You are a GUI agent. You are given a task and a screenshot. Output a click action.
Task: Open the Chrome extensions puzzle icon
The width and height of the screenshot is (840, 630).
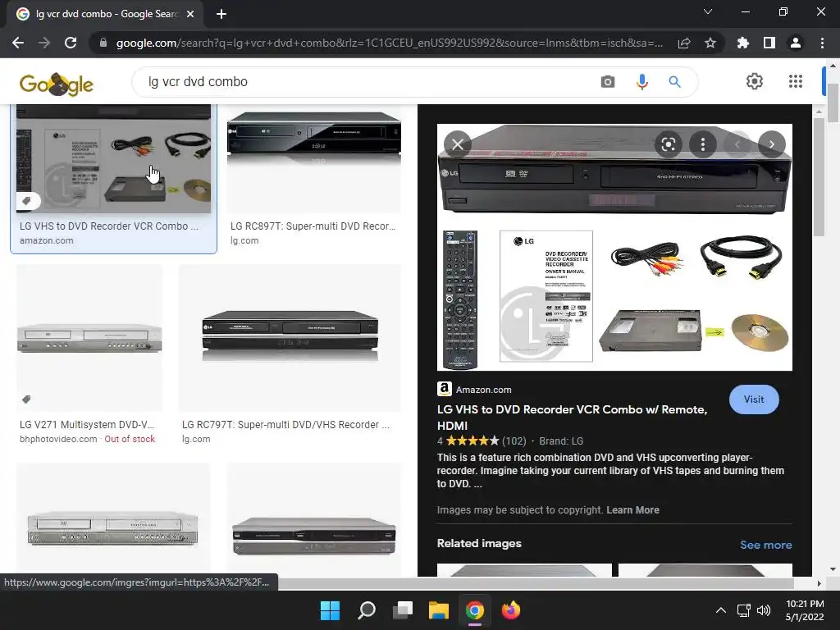click(x=743, y=43)
